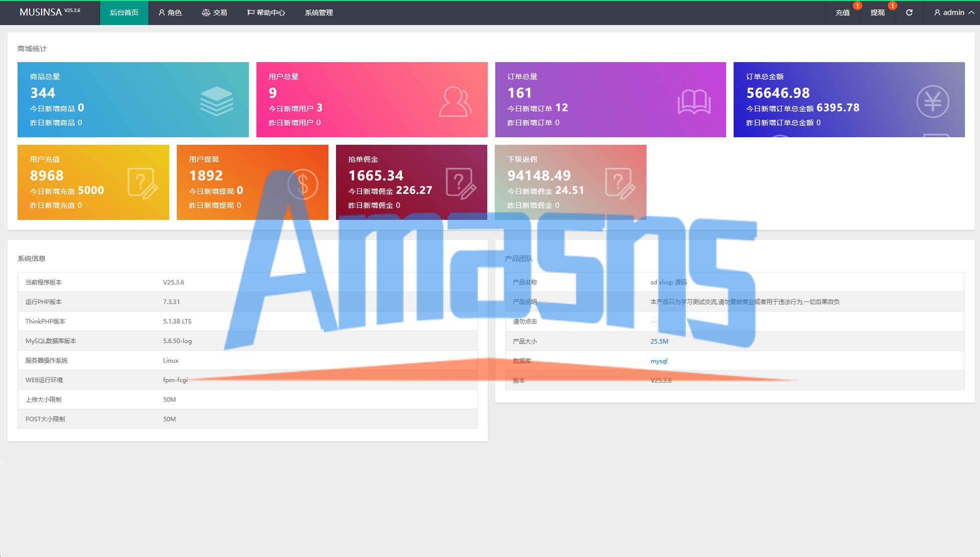Click the question-edit icon in 用户充值 card

click(142, 184)
